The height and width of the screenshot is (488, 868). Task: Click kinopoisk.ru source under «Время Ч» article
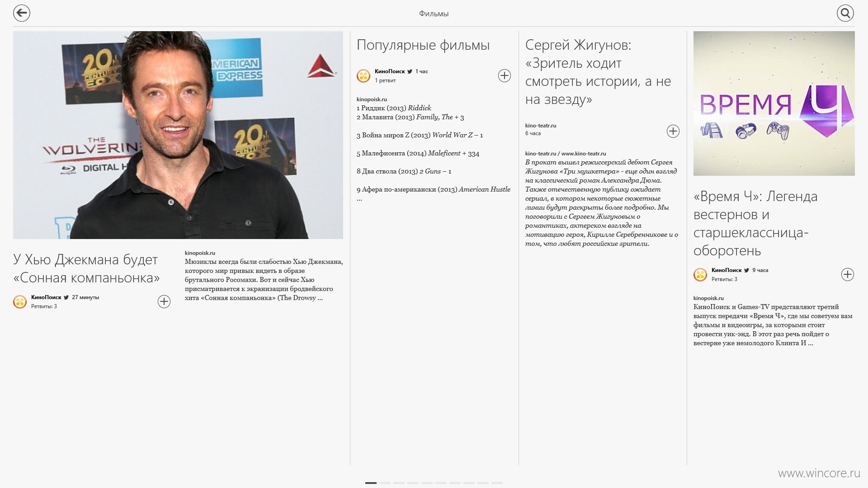[x=708, y=298]
